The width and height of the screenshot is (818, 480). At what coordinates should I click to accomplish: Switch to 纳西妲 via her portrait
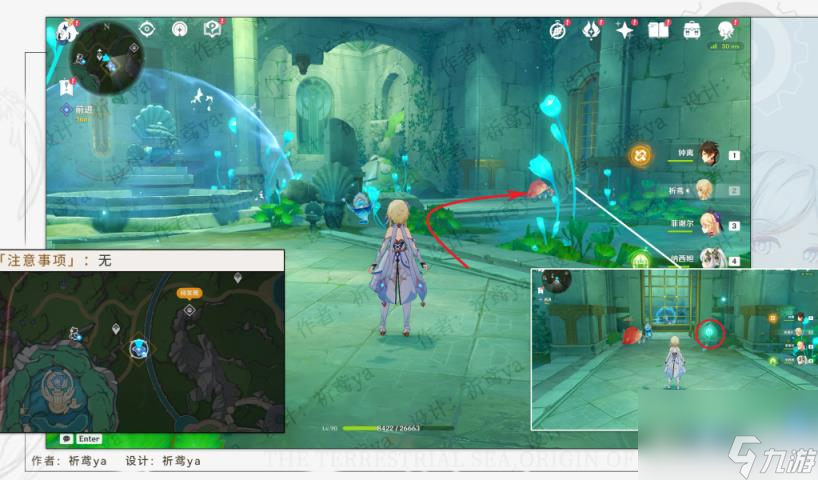(x=711, y=258)
